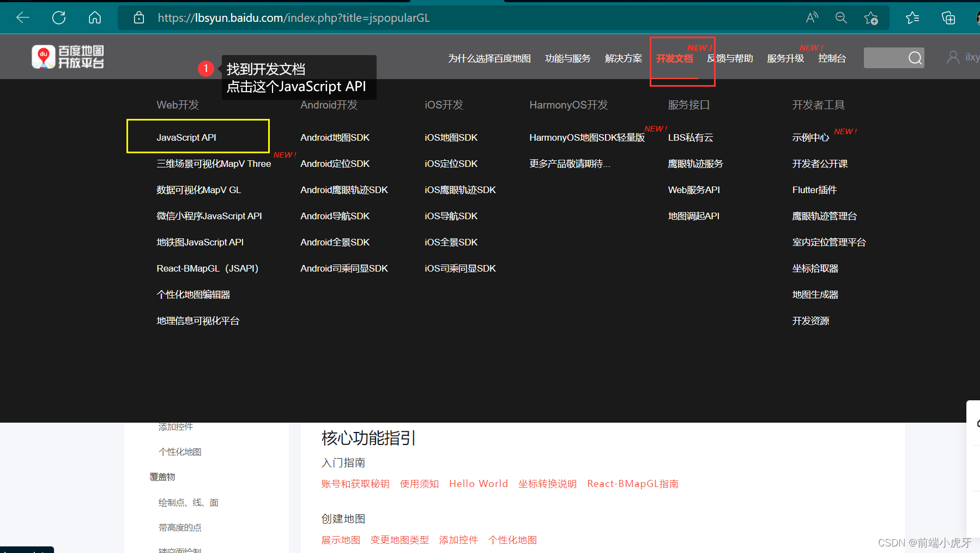Click 账号和获取秘钥 guide link

pos(355,484)
